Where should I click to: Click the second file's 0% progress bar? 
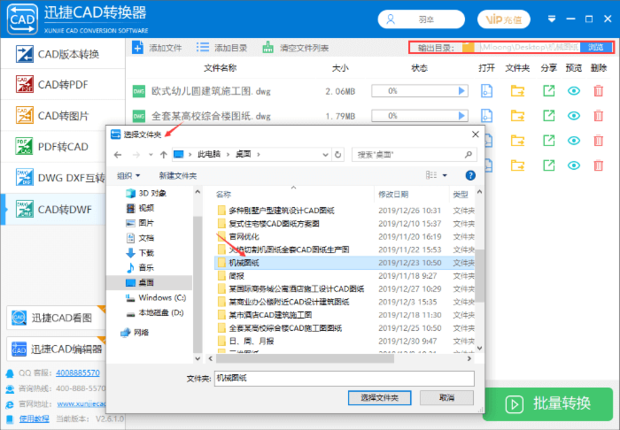pyautogui.click(x=420, y=116)
